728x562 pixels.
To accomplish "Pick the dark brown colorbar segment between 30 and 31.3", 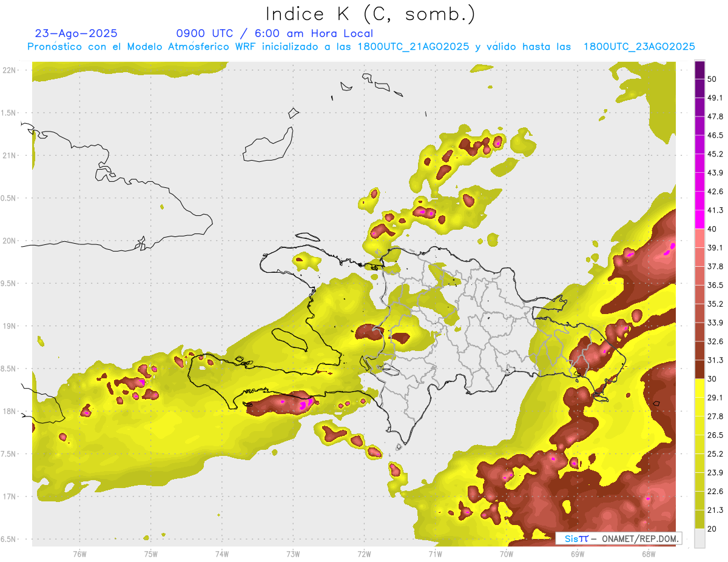I will pyautogui.click(x=699, y=370).
